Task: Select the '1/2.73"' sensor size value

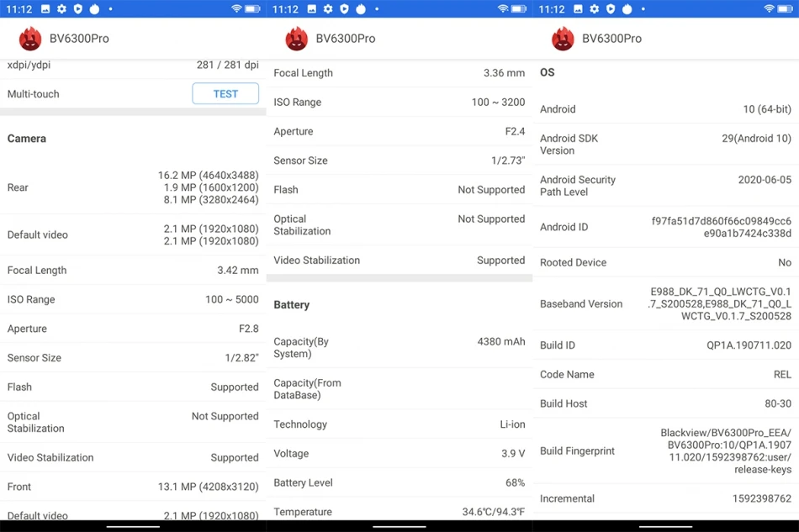Action: tap(508, 161)
